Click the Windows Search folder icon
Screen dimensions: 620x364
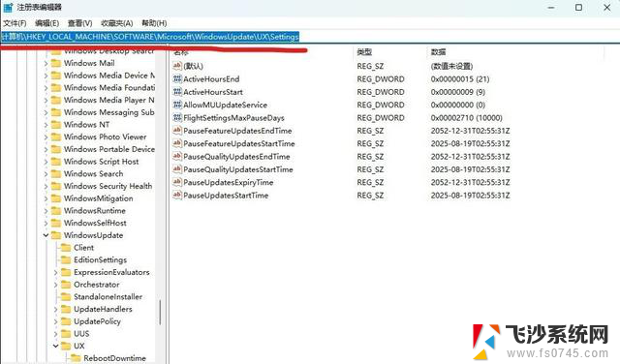pyautogui.click(x=56, y=174)
